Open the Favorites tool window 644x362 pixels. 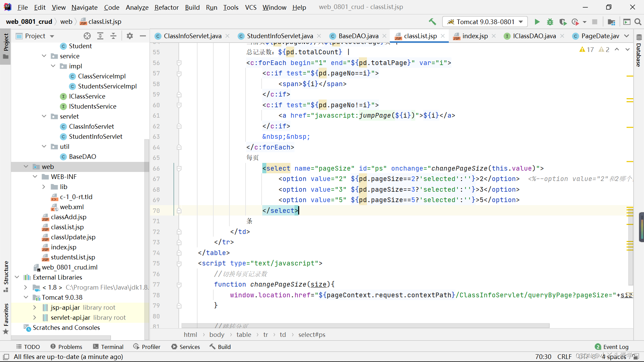6,318
